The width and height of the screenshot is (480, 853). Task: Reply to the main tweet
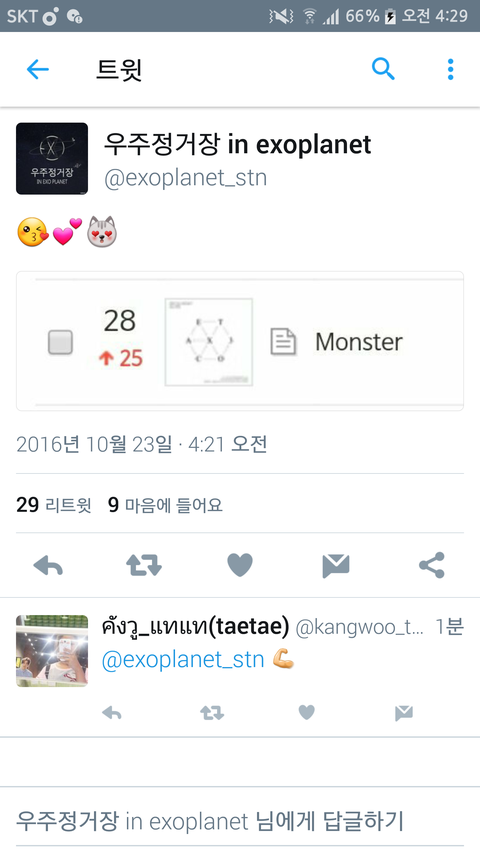coord(48,565)
